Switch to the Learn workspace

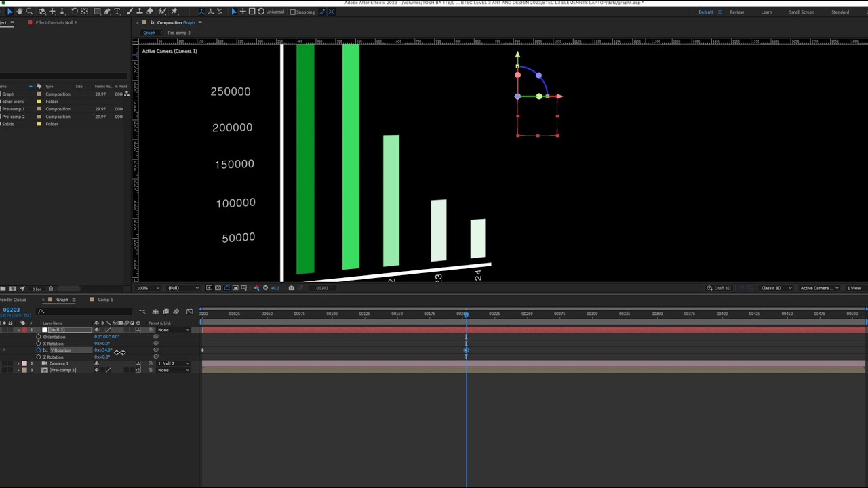(766, 12)
